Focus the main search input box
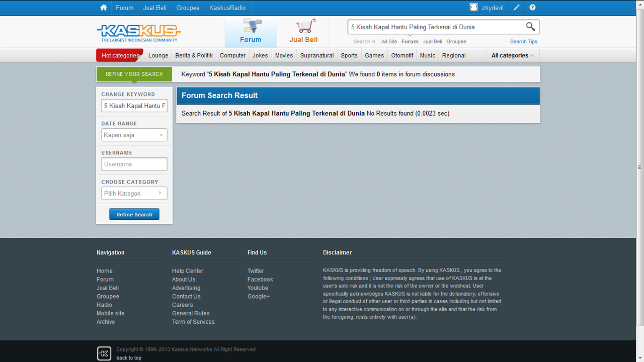 tap(436, 27)
